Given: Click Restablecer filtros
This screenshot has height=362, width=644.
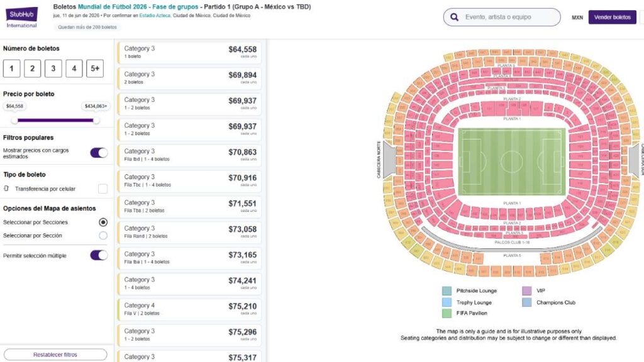Looking at the screenshot, I should click(57, 354).
